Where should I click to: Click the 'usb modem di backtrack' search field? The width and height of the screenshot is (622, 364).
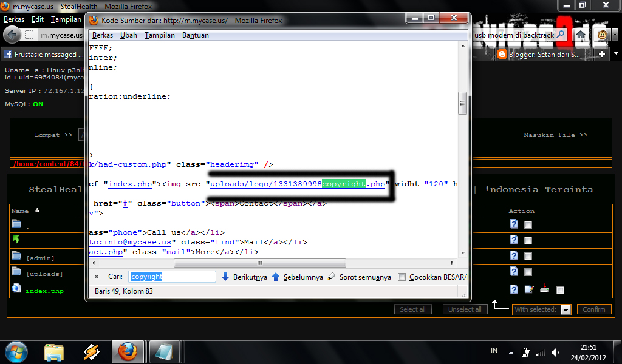[x=514, y=35]
